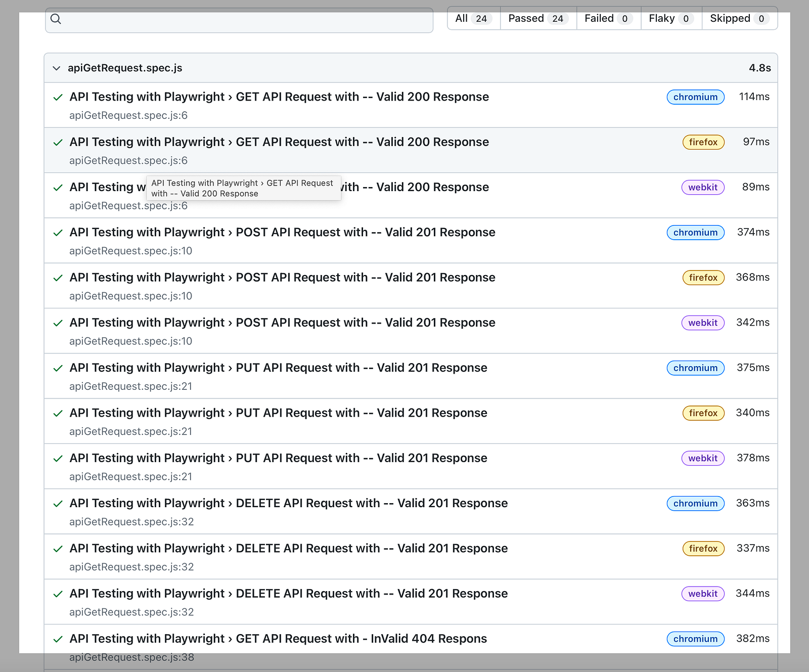
Task: Filter by Passed 24 tests
Action: point(538,18)
